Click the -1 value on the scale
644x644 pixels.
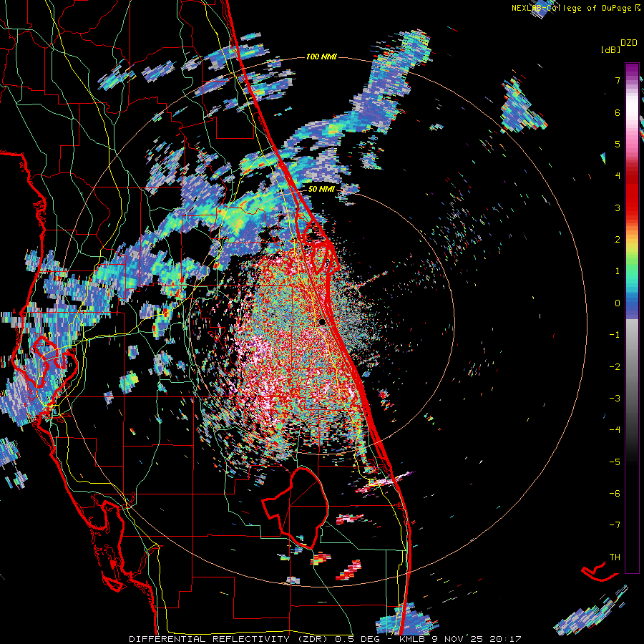tap(615, 335)
